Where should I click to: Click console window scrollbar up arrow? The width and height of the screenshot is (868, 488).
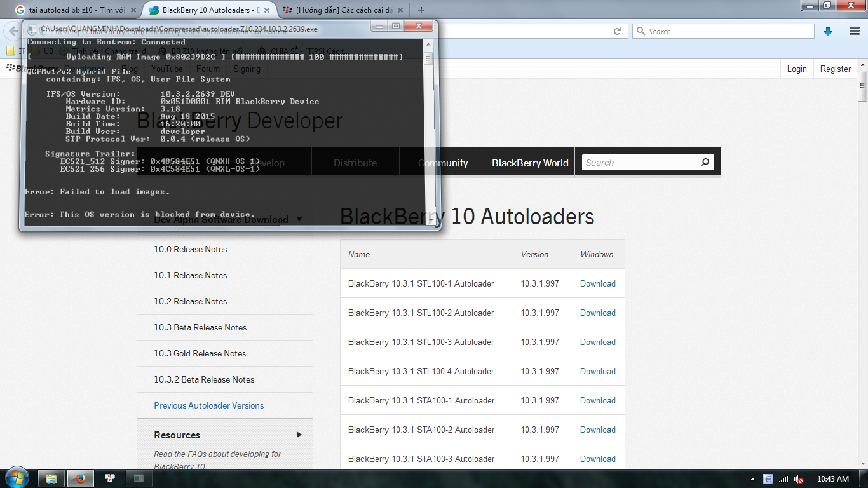429,44
